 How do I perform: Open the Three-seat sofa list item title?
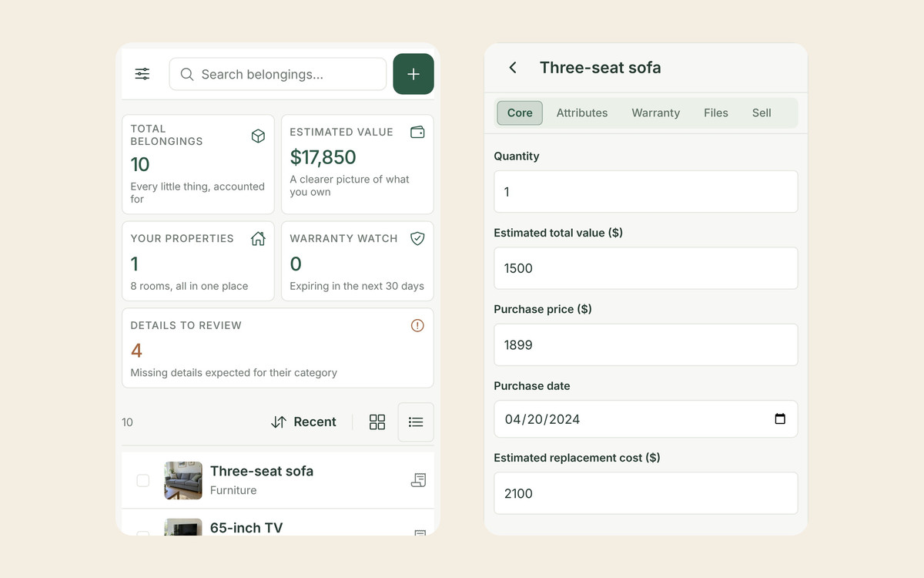click(262, 471)
